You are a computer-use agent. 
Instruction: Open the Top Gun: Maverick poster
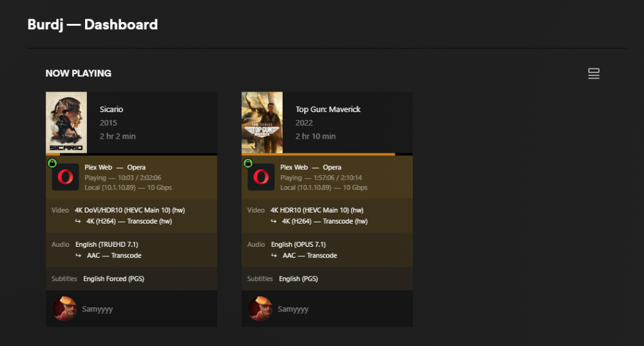pos(262,122)
